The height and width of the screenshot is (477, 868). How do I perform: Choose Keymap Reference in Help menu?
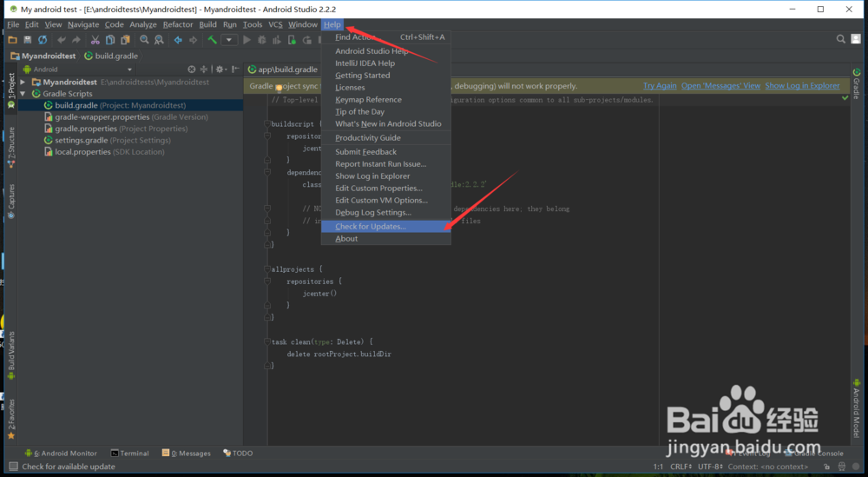386,100
